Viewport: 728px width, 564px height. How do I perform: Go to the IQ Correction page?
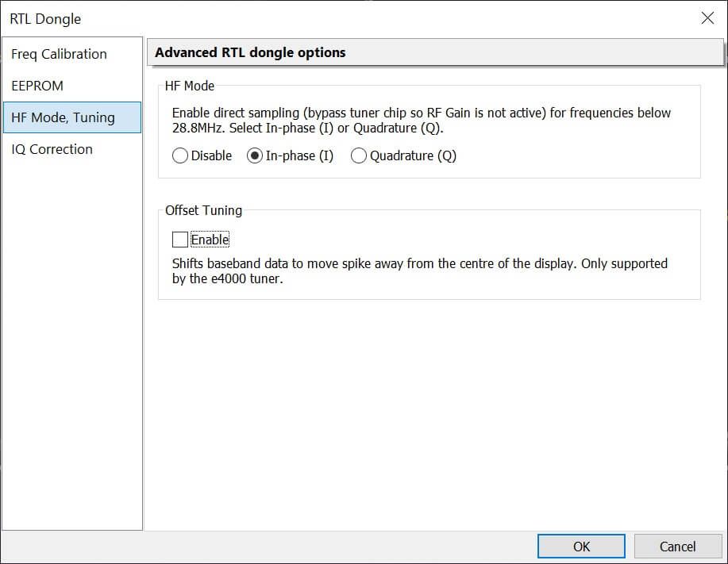52,149
